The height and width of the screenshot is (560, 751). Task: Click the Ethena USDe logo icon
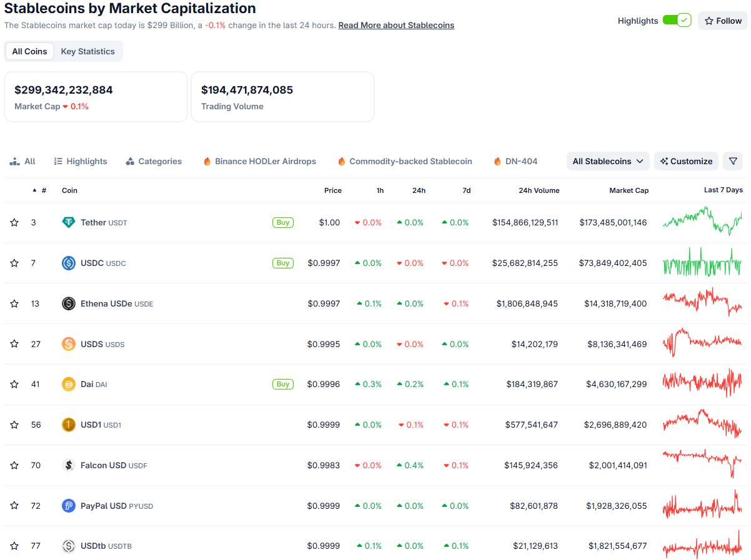(69, 303)
